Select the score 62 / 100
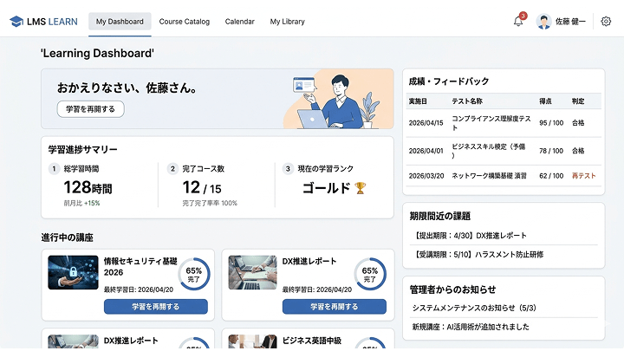The width and height of the screenshot is (624, 364). point(551,176)
